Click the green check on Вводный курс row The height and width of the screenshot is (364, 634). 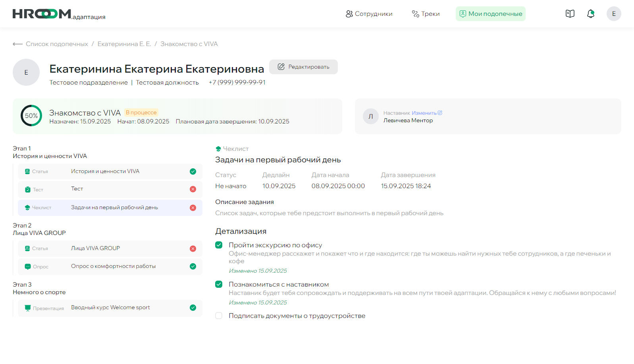pyautogui.click(x=193, y=308)
